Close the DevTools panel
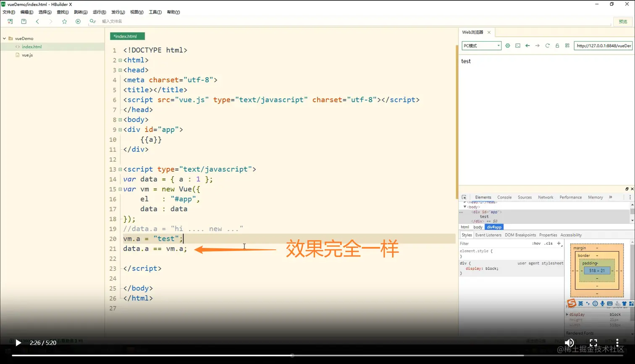The image size is (635, 364). pos(632,189)
